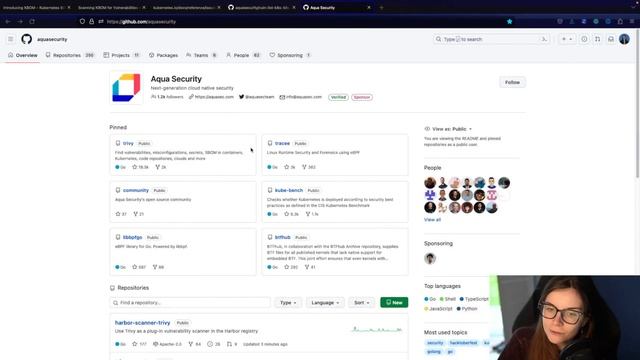
Task: Open the Sponsoring tab
Action: tap(290, 55)
